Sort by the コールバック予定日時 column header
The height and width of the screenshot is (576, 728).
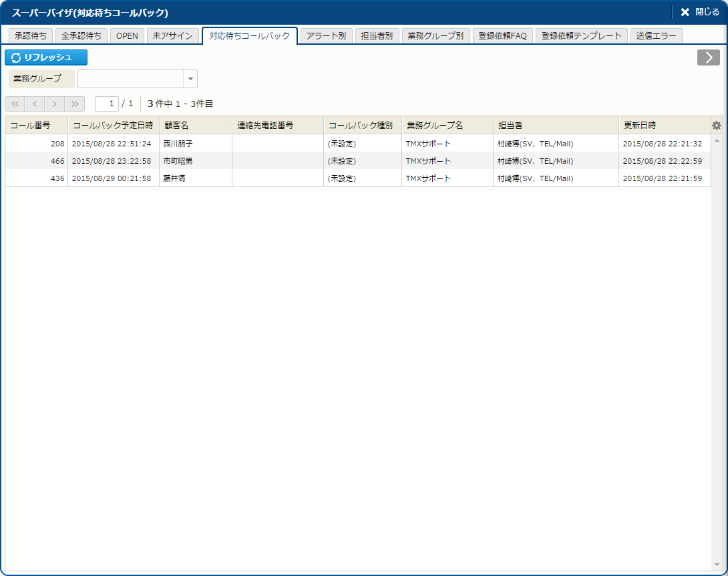pos(113,126)
